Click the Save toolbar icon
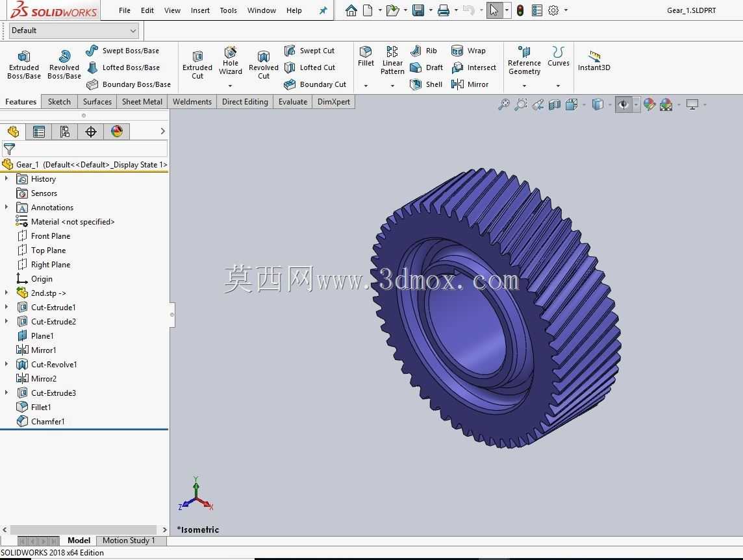743x560 pixels. (418, 10)
